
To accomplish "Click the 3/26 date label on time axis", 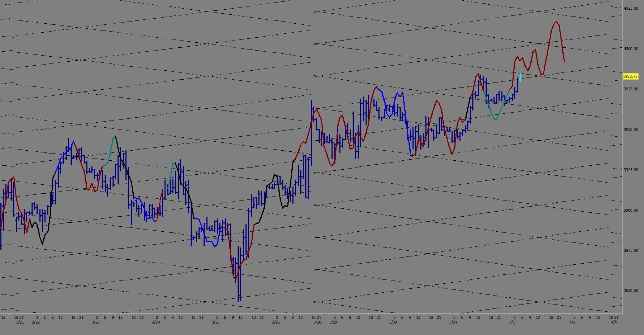I will click(276, 322).
